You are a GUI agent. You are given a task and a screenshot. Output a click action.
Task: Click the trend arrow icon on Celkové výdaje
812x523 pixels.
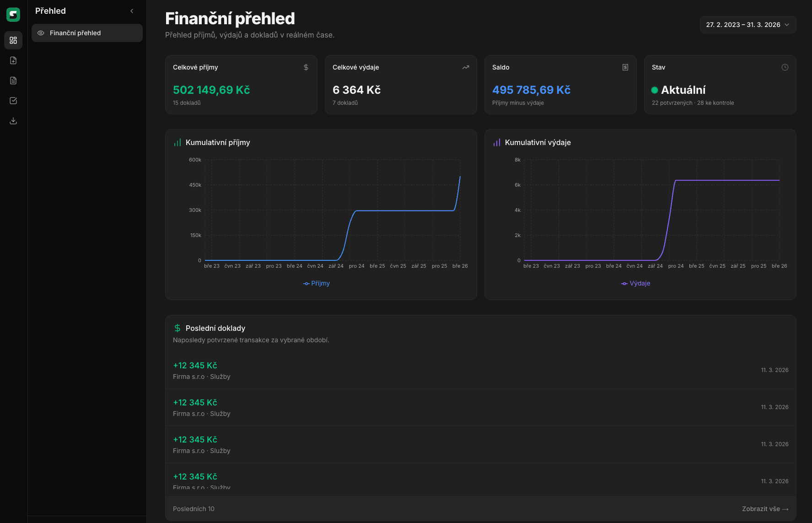pos(466,67)
